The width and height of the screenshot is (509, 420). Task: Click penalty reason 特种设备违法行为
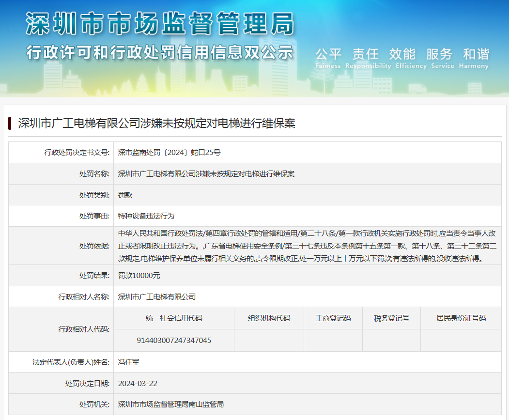coord(146,216)
